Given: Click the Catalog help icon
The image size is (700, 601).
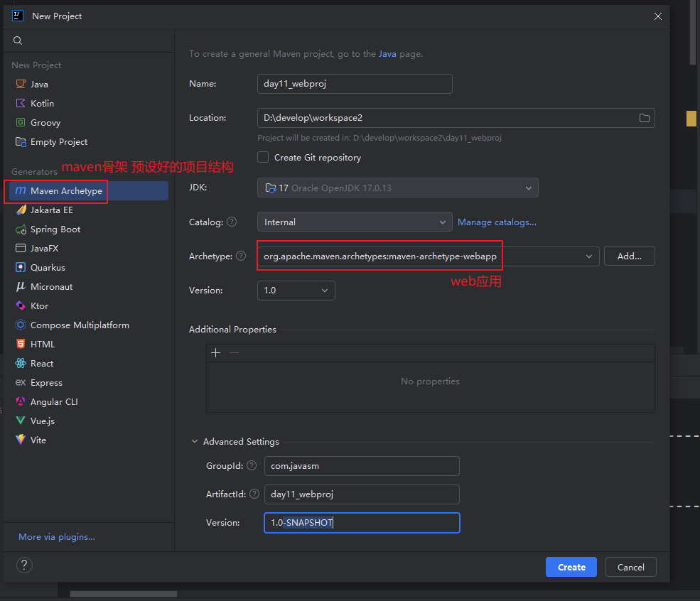Looking at the screenshot, I should (x=232, y=222).
